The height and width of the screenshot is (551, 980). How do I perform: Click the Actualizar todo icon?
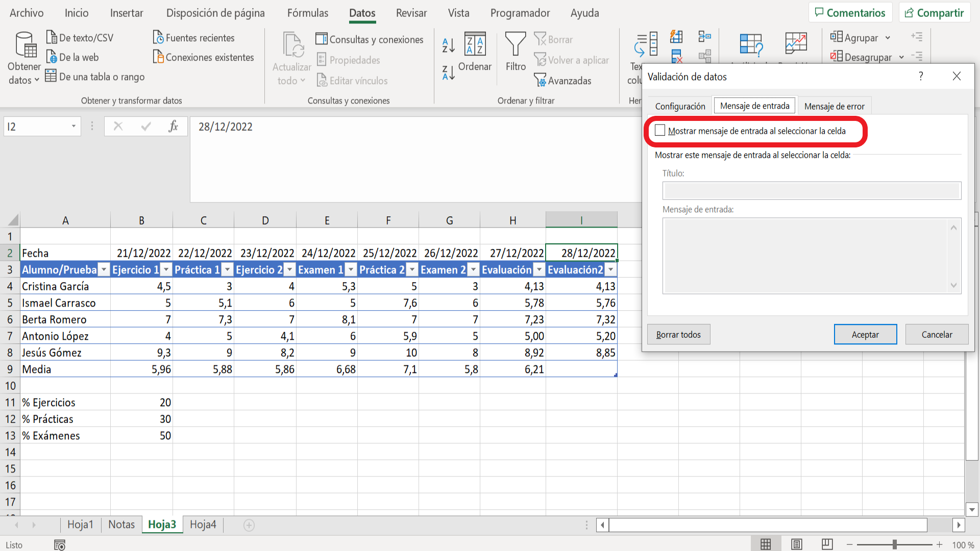(x=293, y=45)
